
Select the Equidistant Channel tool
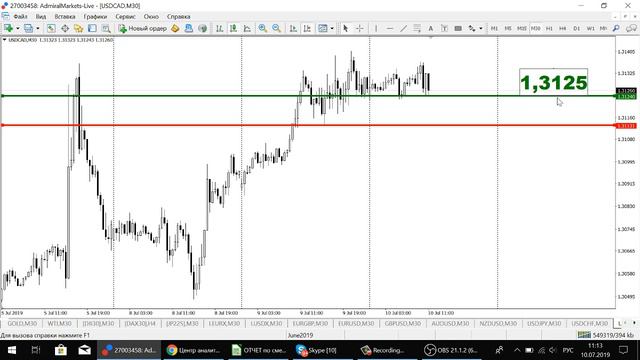pos(417,28)
